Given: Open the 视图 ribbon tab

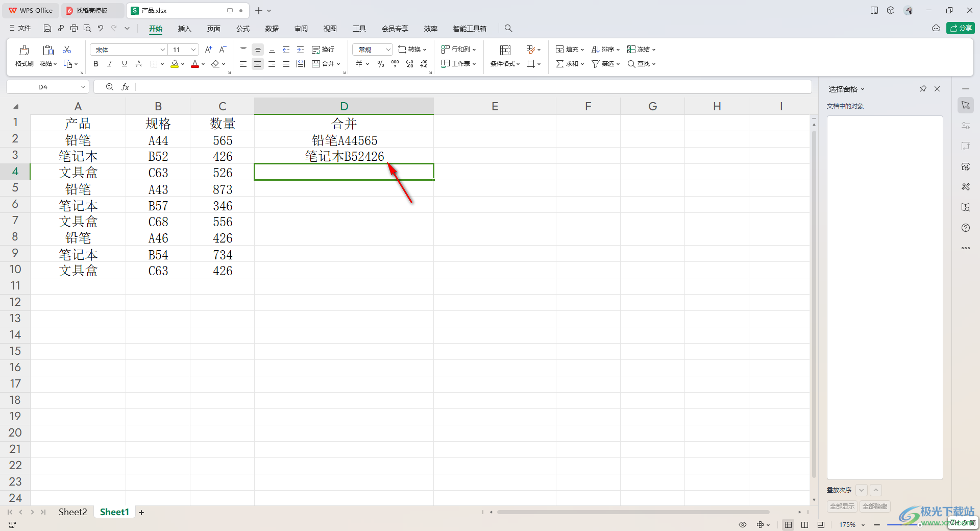Looking at the screenshot, I should click(x=330, y=29).
